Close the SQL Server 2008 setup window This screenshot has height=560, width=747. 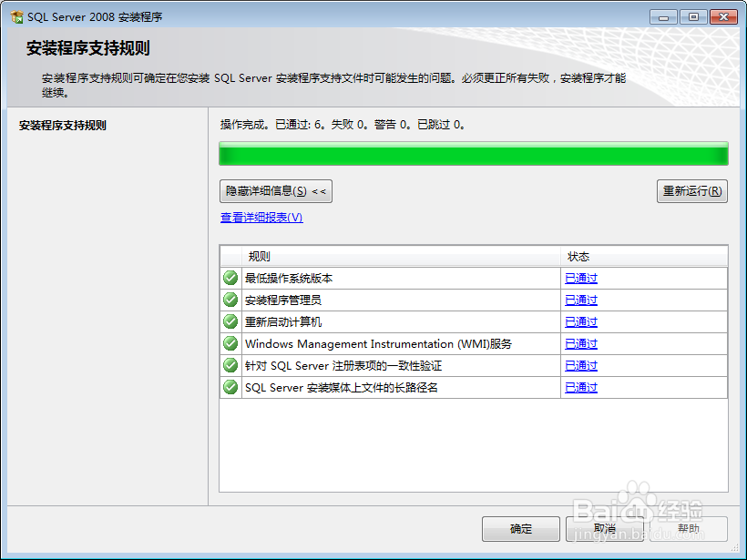click(723, 17)
